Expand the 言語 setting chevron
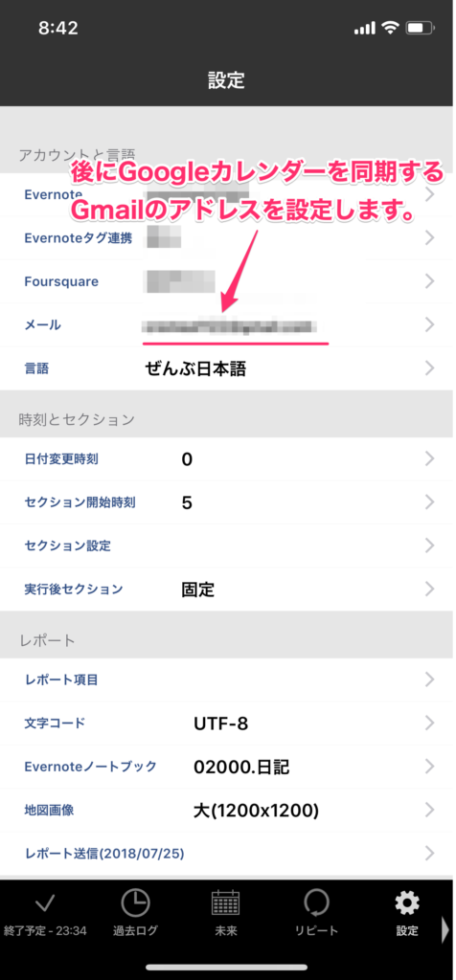 click(x=429, y=368)
